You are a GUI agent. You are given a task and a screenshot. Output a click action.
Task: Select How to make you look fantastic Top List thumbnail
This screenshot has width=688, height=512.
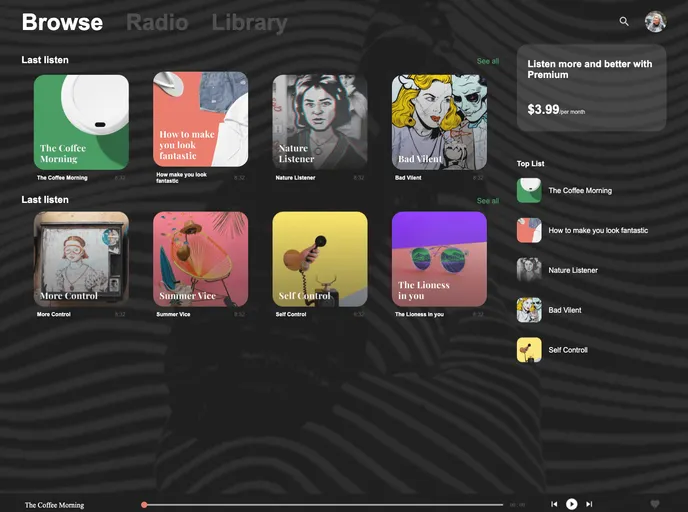pos(529,230)
